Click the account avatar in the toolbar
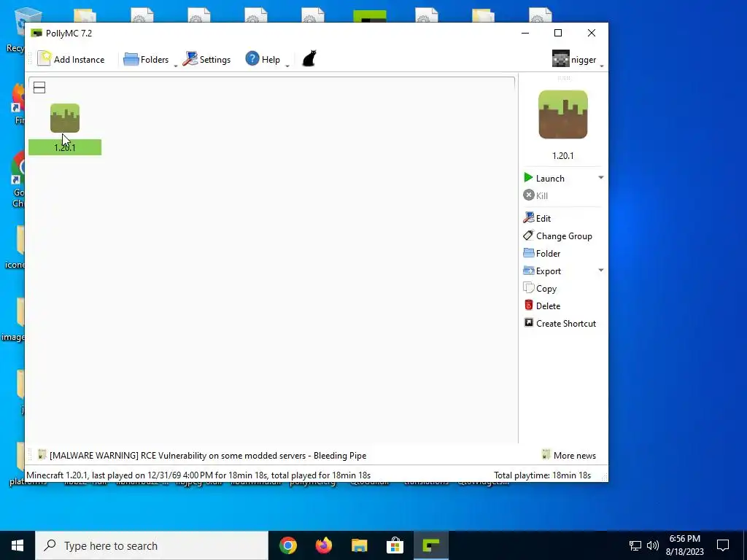 pos(561,58)
